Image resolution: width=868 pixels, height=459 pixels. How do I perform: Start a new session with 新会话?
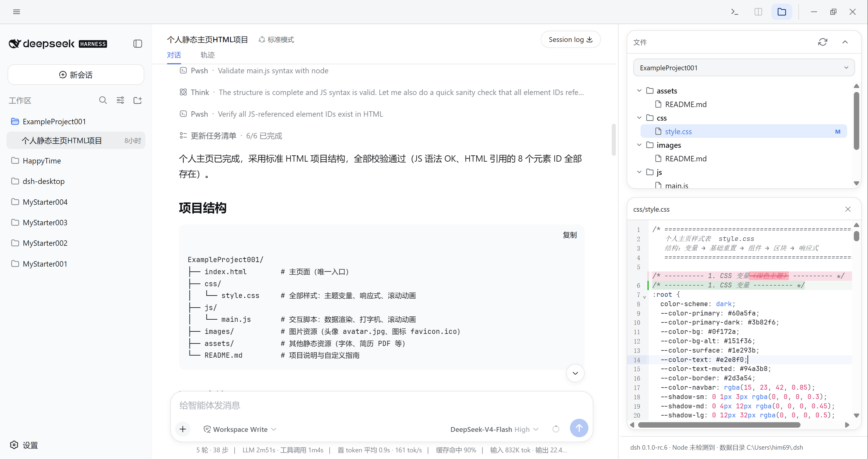pyautogui.click(x=76, y=74)
